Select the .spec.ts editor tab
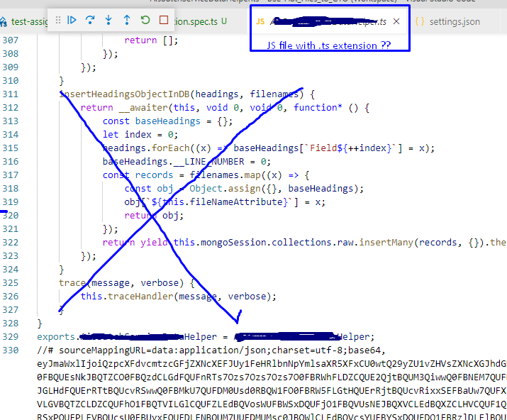The width and height of the screenshot is (507, 420). point(201,22)
